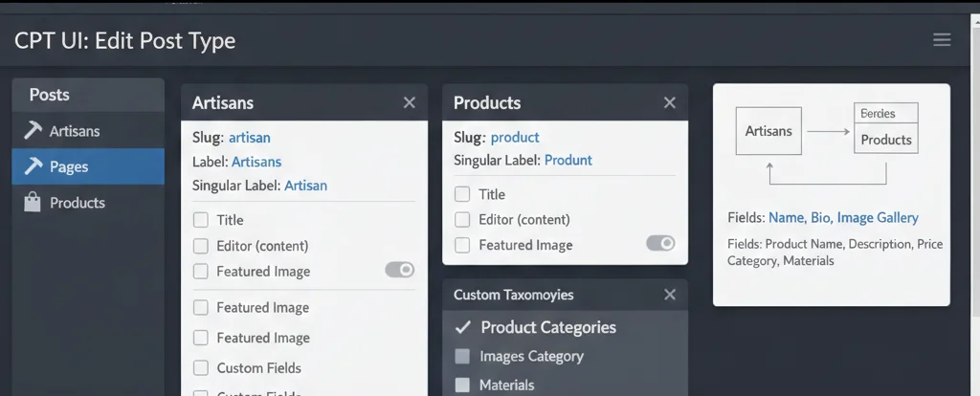The width and height of the screenshot is (980, 396).
Task: Click the CPT UI: Edit Post Type heading
Action: tap(125, 40)
